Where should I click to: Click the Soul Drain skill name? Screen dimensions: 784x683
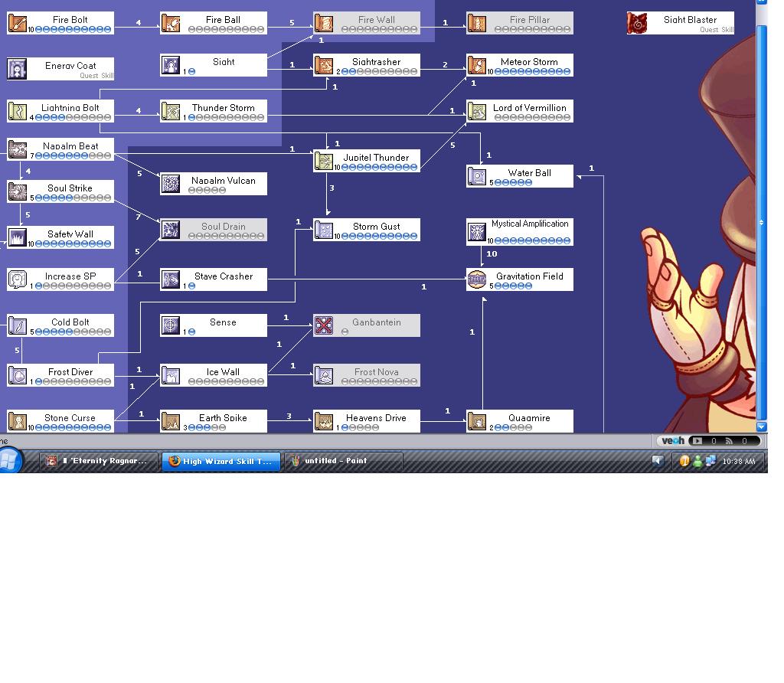tap(223, 227)
